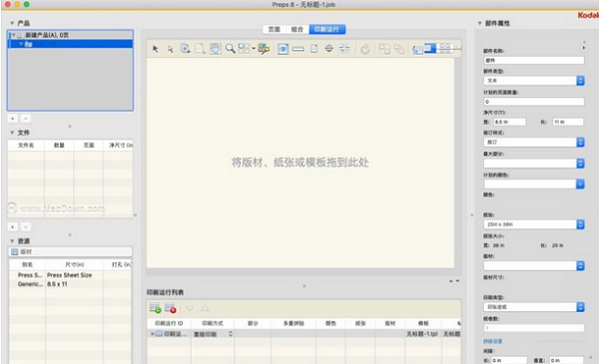The height and width of the screenshot is (364, 599).
Task: Click the blue highlighted sheet view icon
Action: click(x=430, y=48)
